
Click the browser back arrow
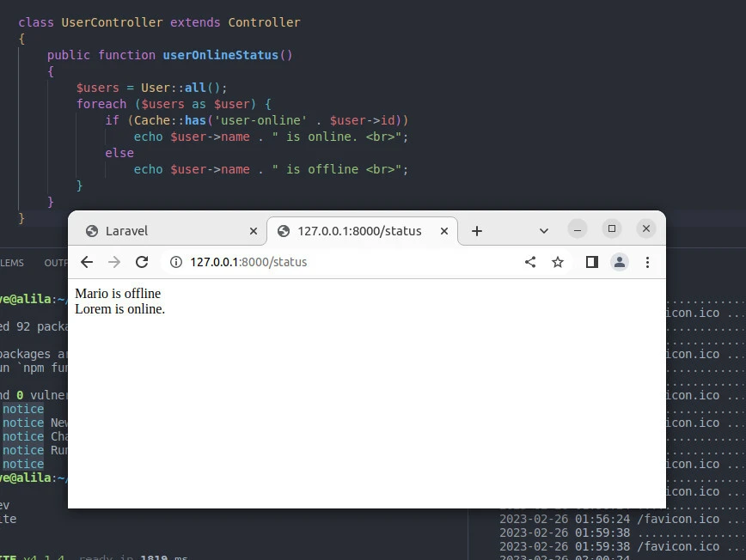(87, 262)
